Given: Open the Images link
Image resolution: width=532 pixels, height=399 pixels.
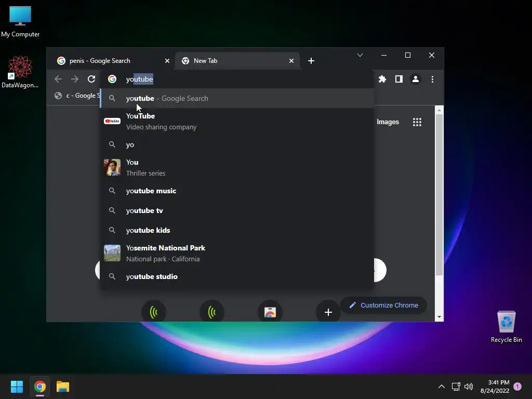Looking at the screenshot, I should pos(388,122).
